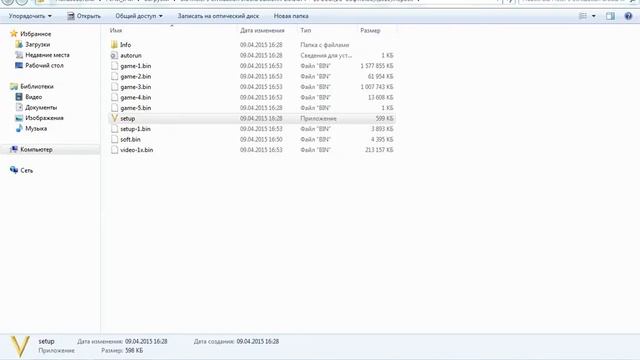This screenshot has width=640, height=360.
Task: Click the Загрузки folder icon in sidebar
Action: 19,44
